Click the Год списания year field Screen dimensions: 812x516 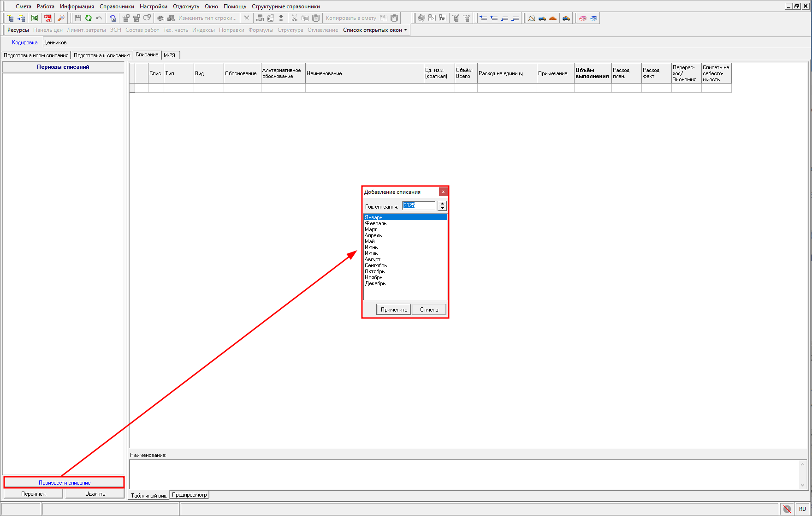coord(418,205)
